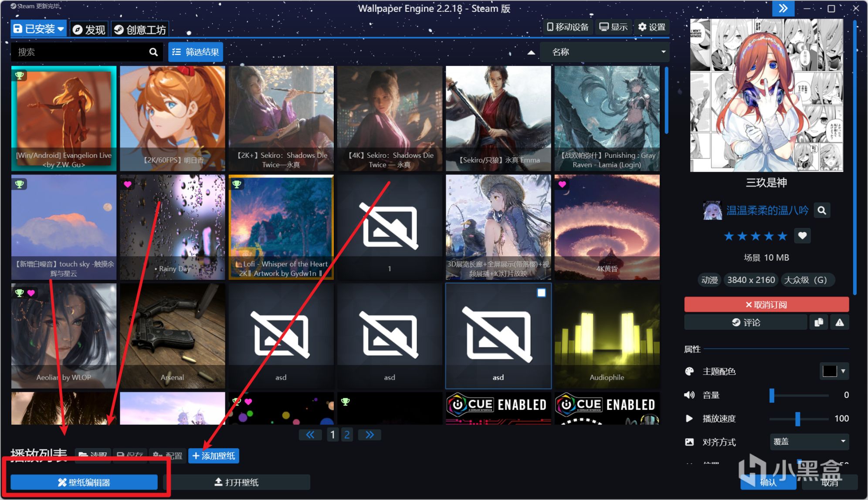Rate the wallpaper with the fifth star
868x500 pixels.
click(x=783, y=236)
